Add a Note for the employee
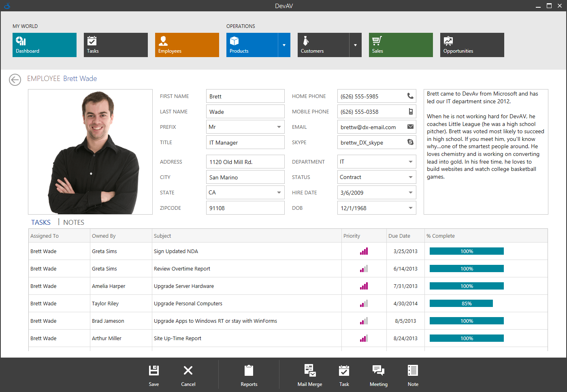This screenshot has width=567, height=392. coord(413,375)
